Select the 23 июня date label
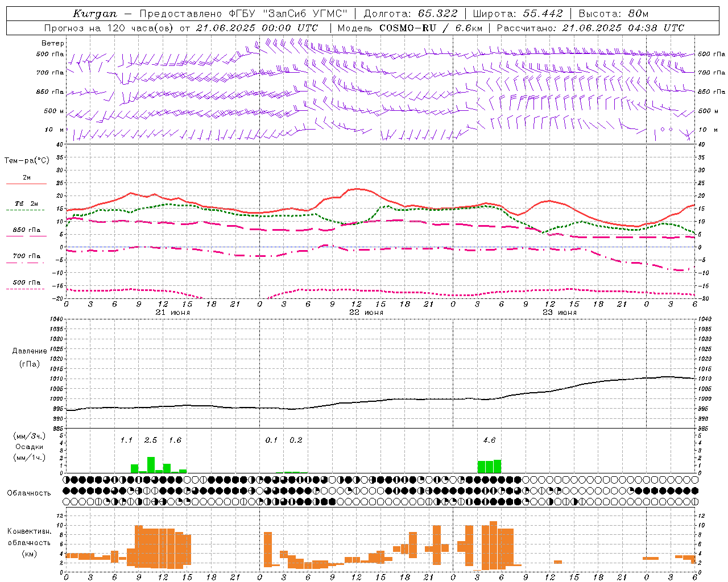 (x=560, y=313)
